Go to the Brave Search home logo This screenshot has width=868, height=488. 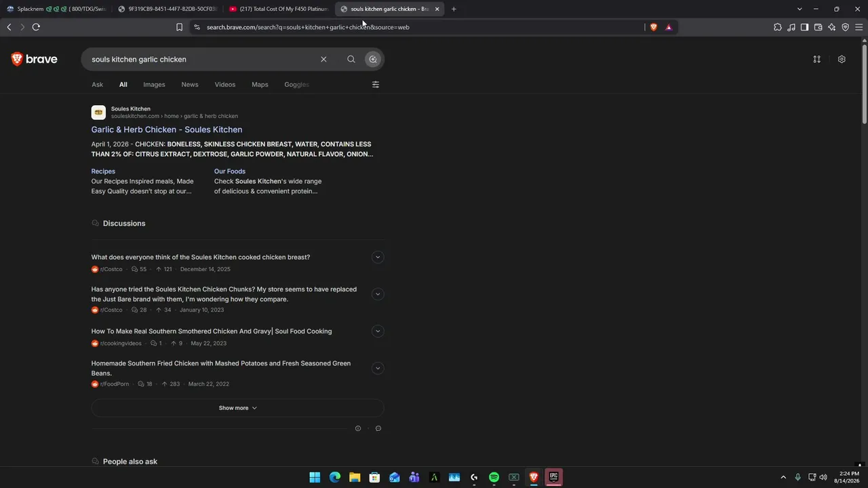(x=35, y=59)
